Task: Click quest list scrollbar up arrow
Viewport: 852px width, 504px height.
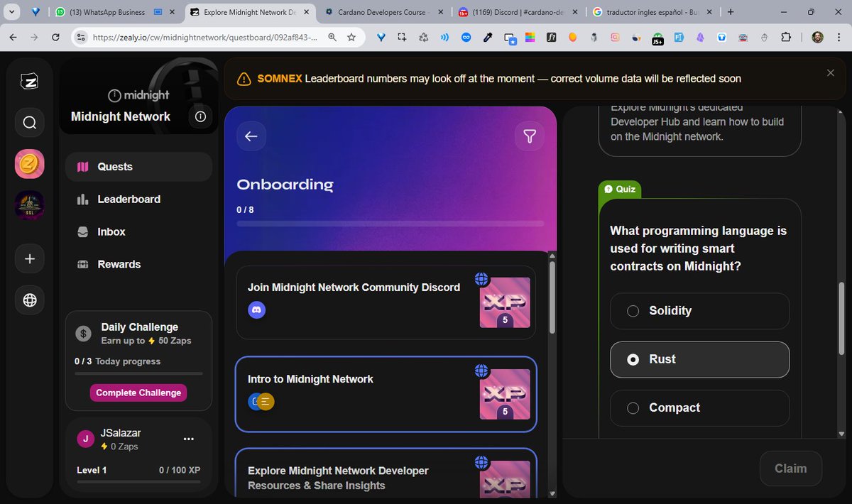Action: [553, 255]
